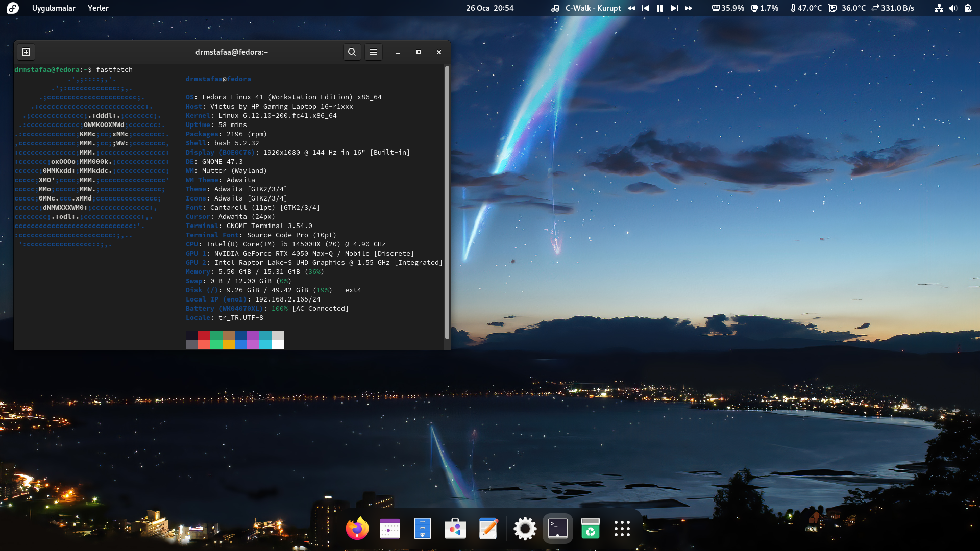Open the Files app in dock
Image resolution: width=980 pixels, height=551 pixels.
423,529
